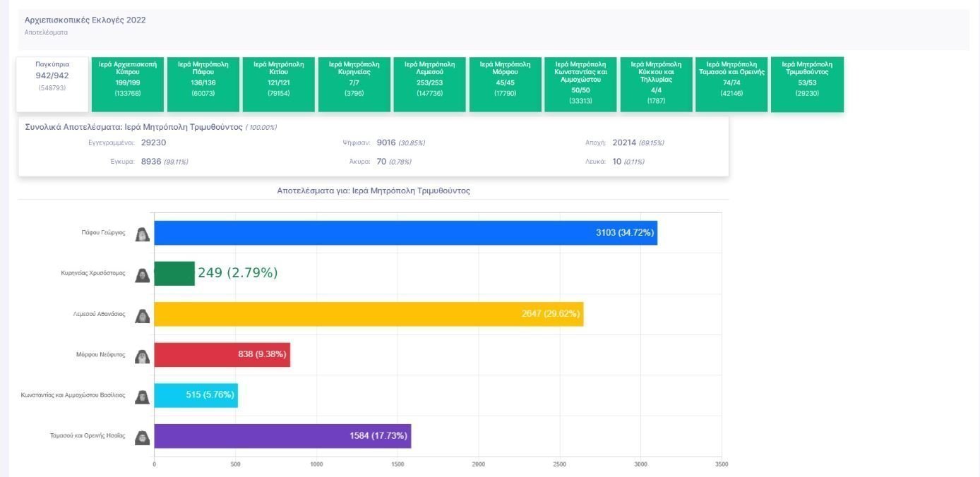
Task: Click the Άκυρα value 70
Action: (x=382, y=162)
